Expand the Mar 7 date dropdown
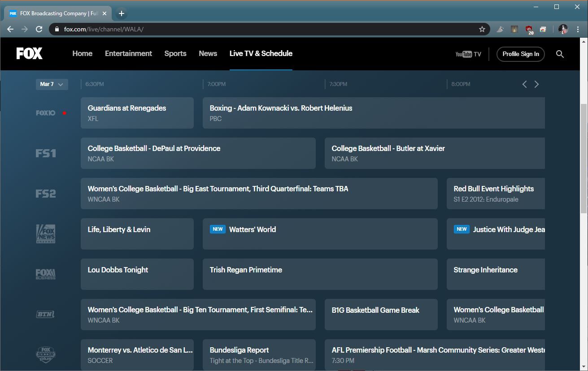This screenshot has height=371, width=588. (x=52, y=84)
